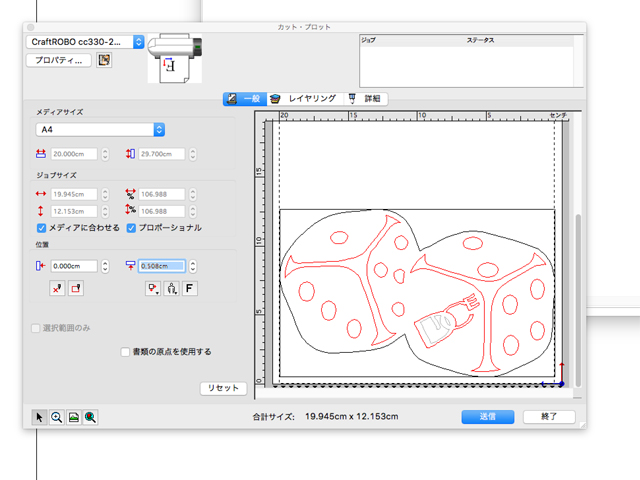Uncheck メディアに合わせる checkbox
The width and height of the screenshot is (640, 480).
[x=40, y=228]
